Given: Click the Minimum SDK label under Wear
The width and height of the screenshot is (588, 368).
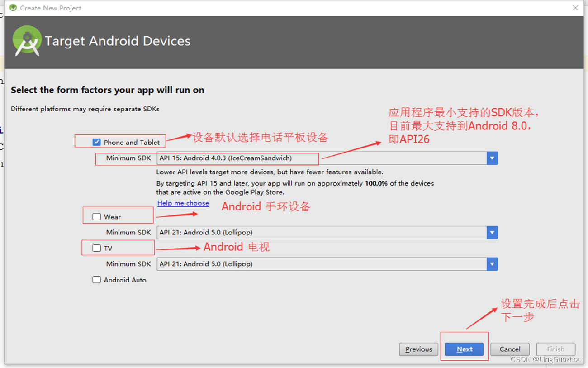Looking at the screenshot, I should pos(128,232).
